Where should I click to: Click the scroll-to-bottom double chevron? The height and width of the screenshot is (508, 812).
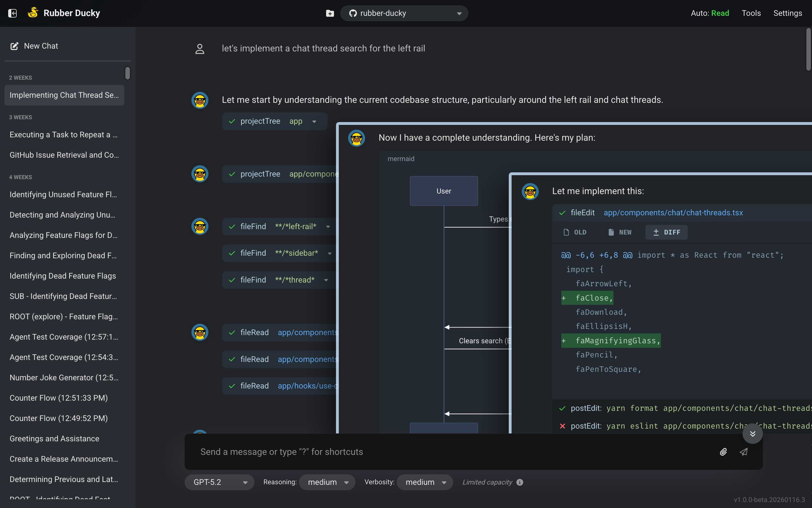pos(753,433)
